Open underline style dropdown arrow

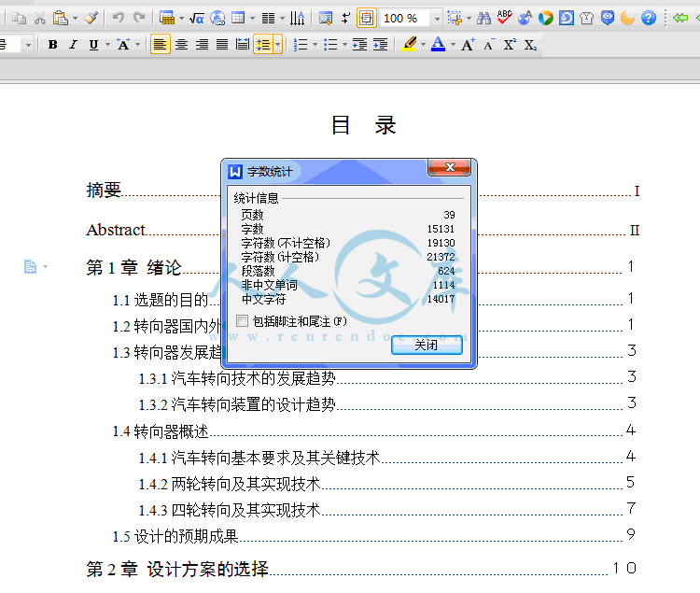[x=107, y=45]
